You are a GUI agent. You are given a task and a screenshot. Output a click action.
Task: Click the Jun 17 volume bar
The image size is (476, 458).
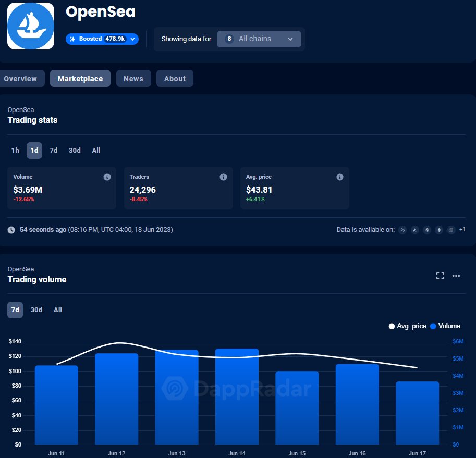pyautogui.click(x=418, y=413)
